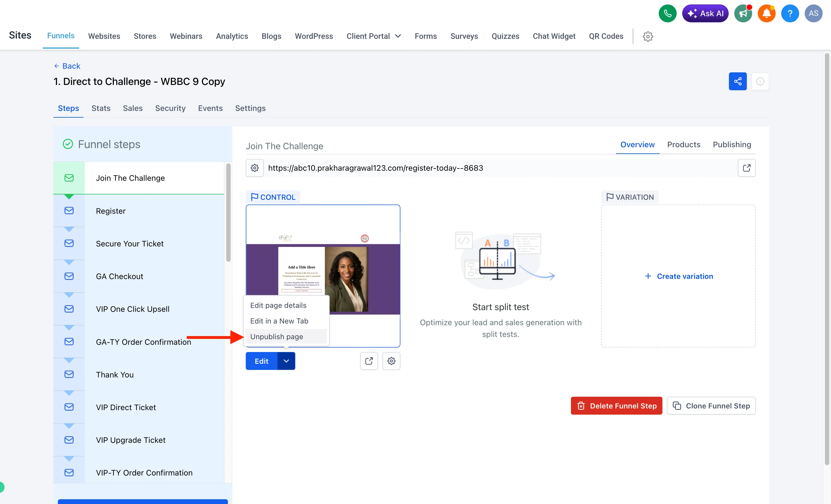
Task: Open the Forms section
Action: coord(426,36)
